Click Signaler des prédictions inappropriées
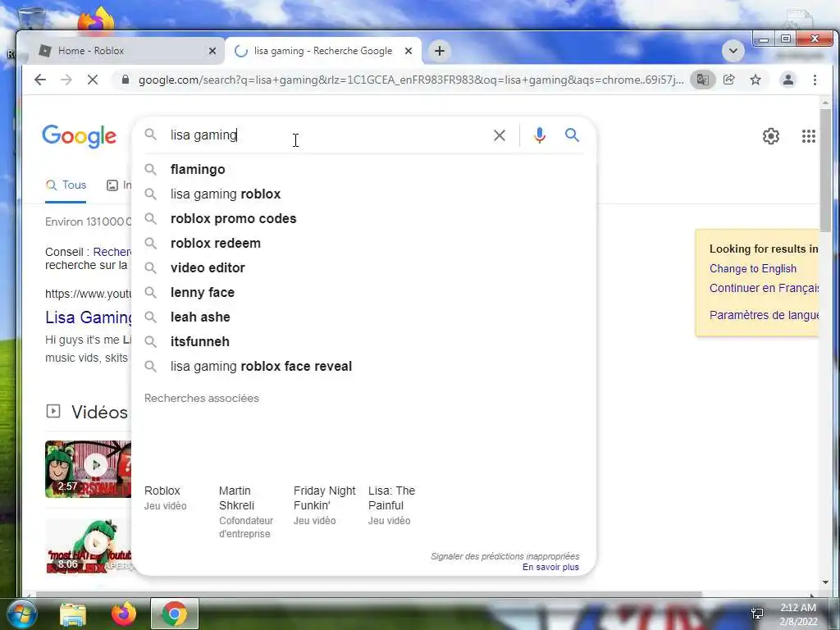The width and height of the screenshot is (840, 630). point(504,556)
